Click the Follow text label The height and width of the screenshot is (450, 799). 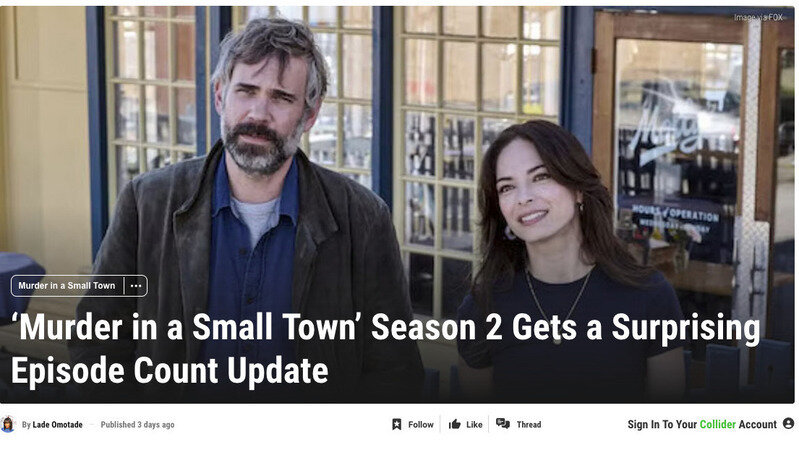[420, 425]
